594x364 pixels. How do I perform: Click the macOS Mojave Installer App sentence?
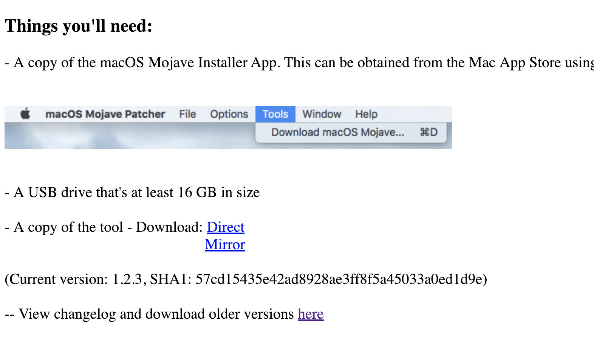(x=299, y=63)
